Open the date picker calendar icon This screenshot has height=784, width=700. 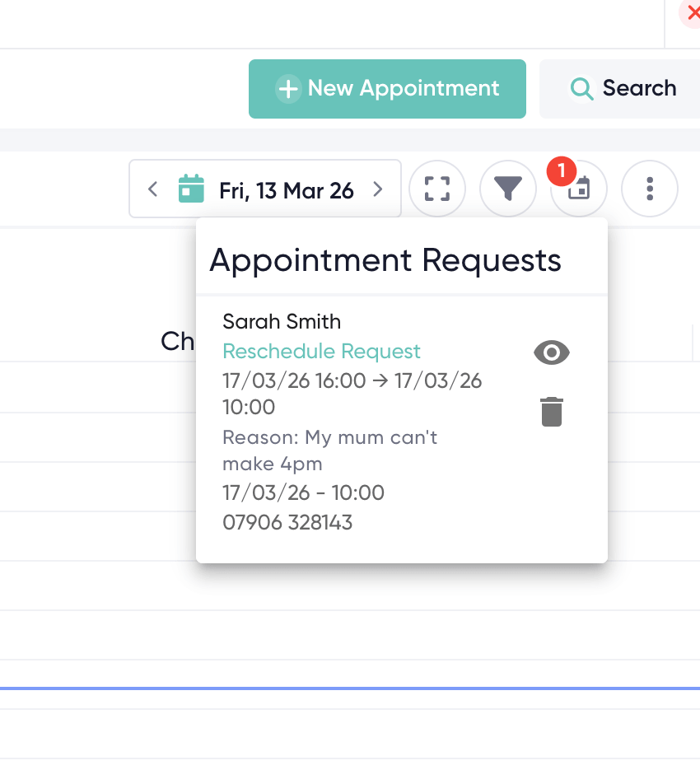[x=191, y=189]
